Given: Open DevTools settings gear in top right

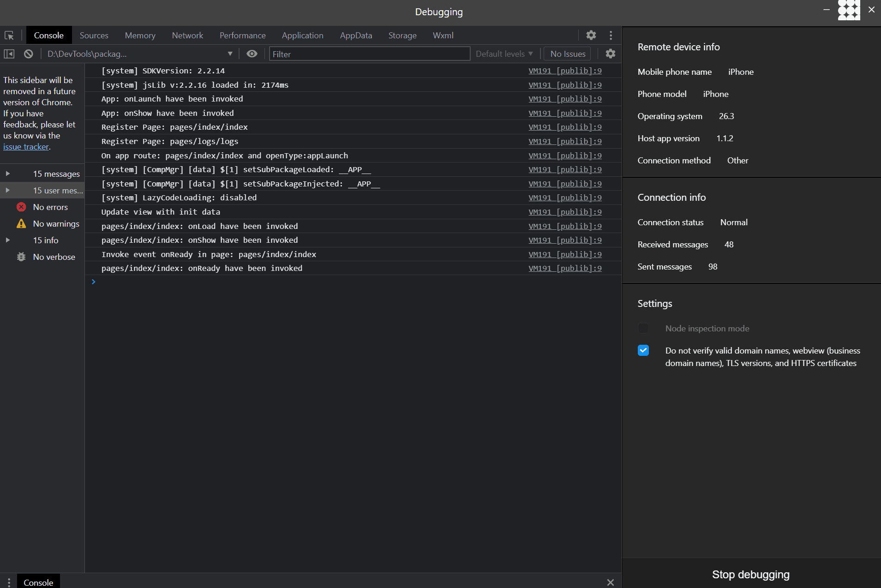Looking at the screenshot, I should pyautogui.click(x=591, y=35).
